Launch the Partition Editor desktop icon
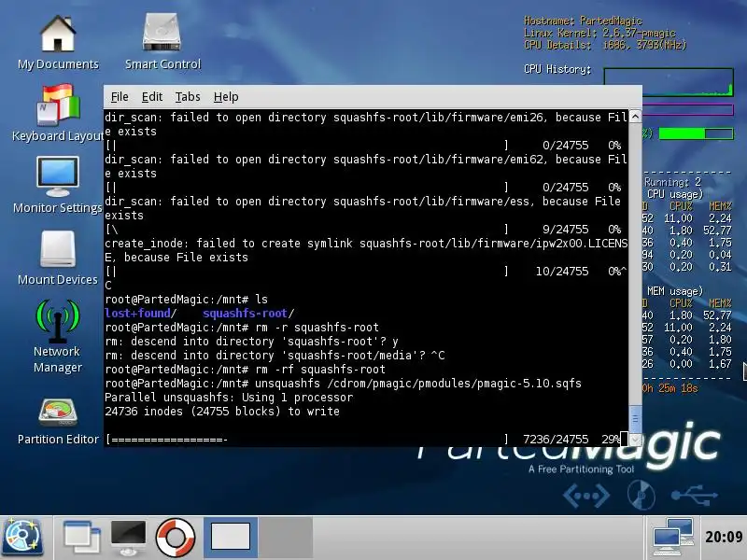 (58, 422)
